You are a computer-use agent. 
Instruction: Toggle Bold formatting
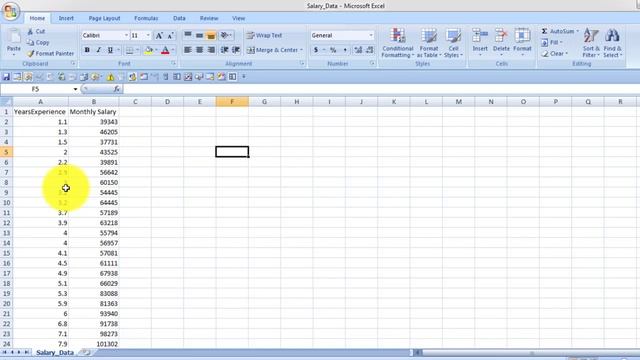[87, 50]
